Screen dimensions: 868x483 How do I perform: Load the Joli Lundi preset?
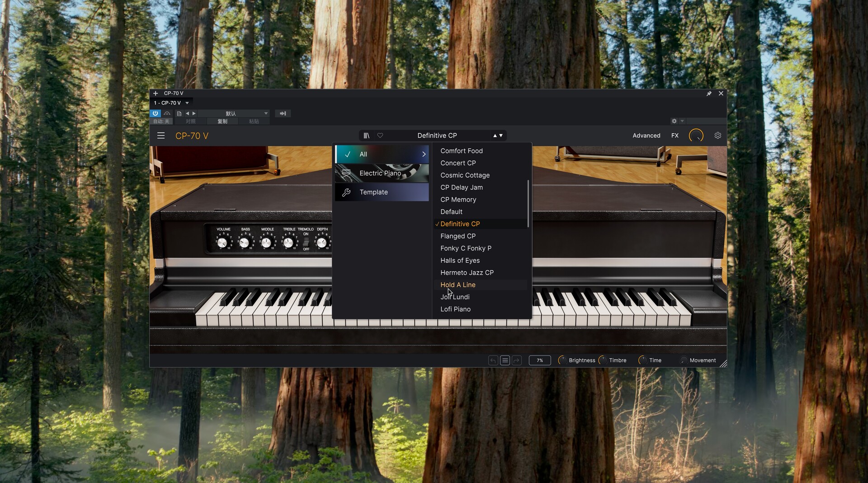tap(481, 297)
